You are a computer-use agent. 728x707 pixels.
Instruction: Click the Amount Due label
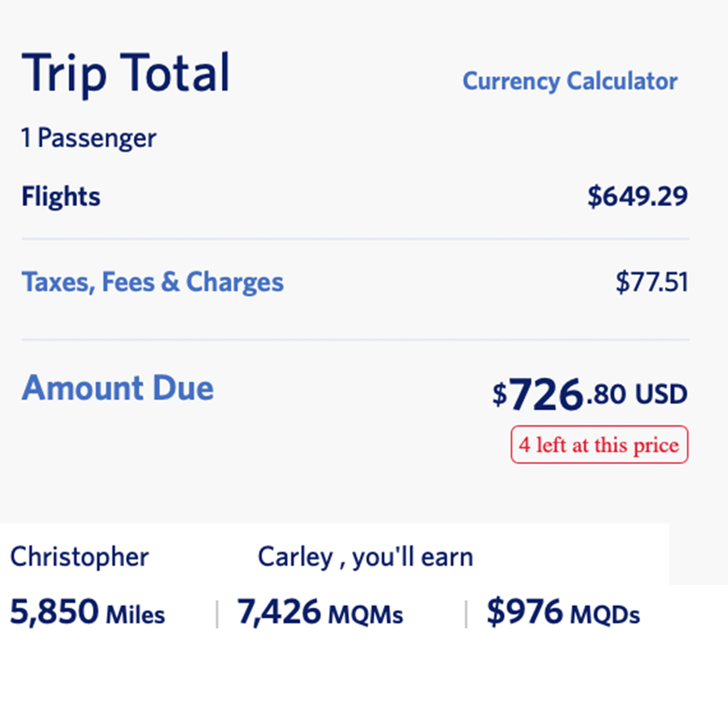click(118, 388)
